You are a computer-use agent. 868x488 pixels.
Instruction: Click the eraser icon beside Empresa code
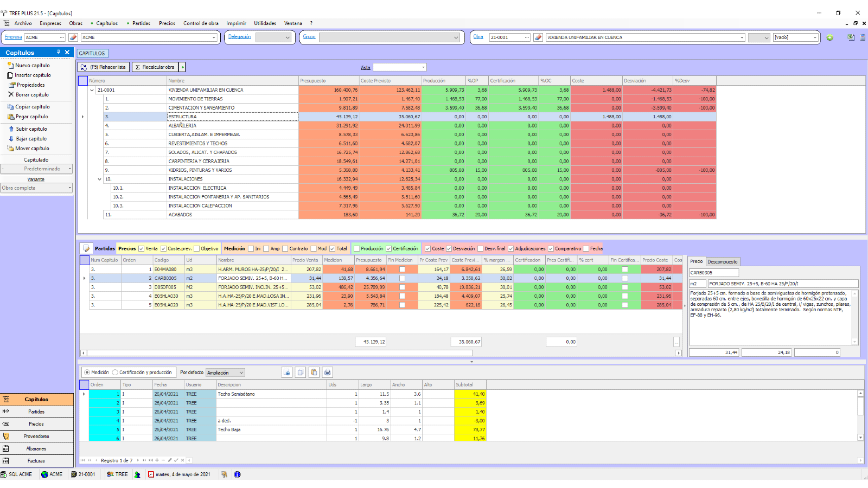click(73, 37)
